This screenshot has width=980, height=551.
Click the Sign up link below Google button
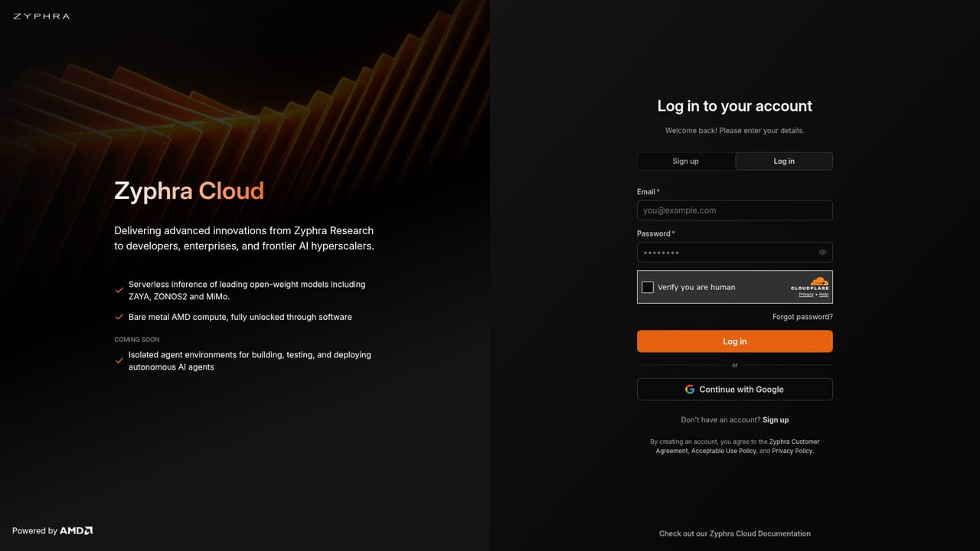(x=776, y=420)
